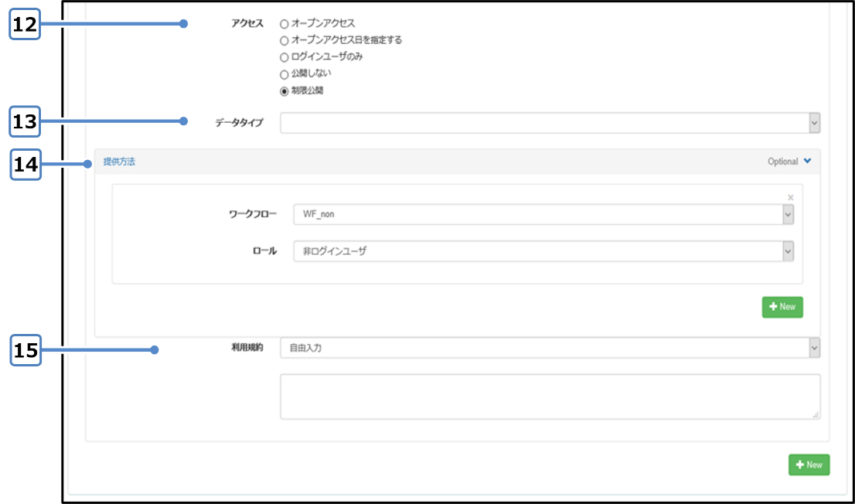Click the callout badge numbered 12
The width and height of the screenshot is (855, 504).
point(25,24)
